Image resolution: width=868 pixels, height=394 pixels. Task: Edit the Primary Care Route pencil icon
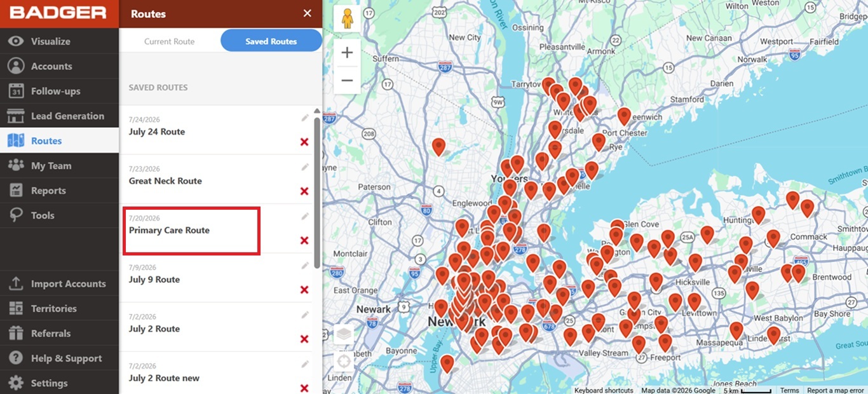click(x=305, y=216)
